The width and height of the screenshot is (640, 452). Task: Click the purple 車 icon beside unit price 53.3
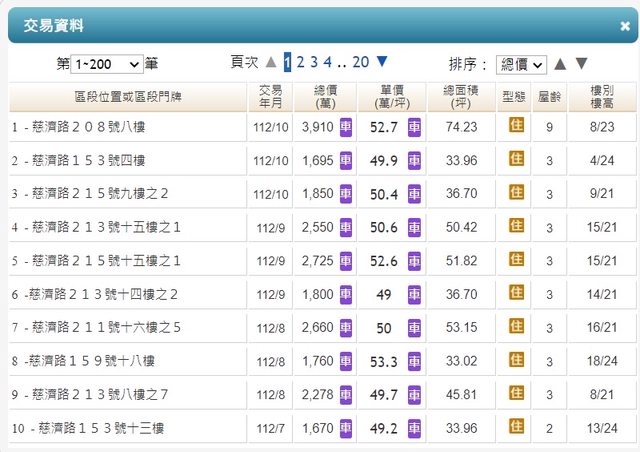[413, 360]
